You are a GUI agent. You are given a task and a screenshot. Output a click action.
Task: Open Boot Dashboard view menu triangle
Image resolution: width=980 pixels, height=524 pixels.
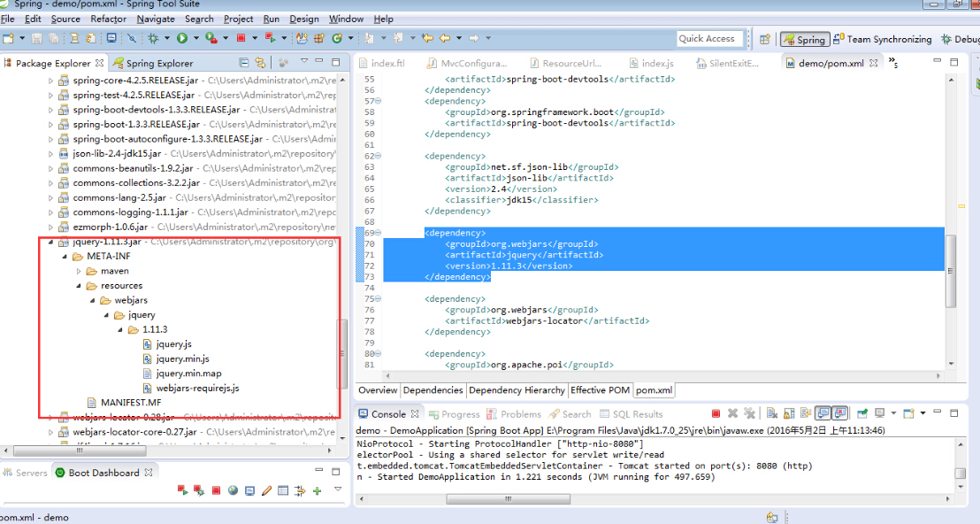[x=338, y=489]
